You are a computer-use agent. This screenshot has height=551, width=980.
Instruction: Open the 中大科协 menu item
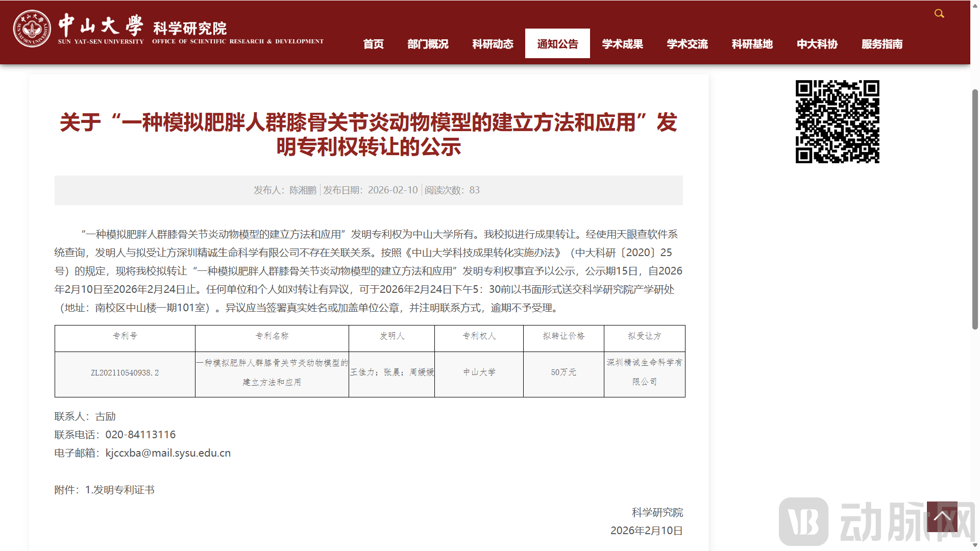point(817,44)
